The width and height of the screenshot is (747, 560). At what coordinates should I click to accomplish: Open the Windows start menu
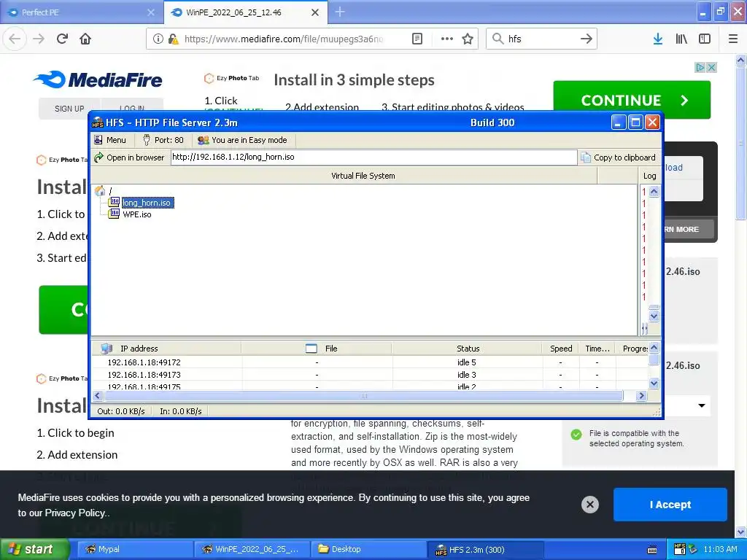(34, 549)
